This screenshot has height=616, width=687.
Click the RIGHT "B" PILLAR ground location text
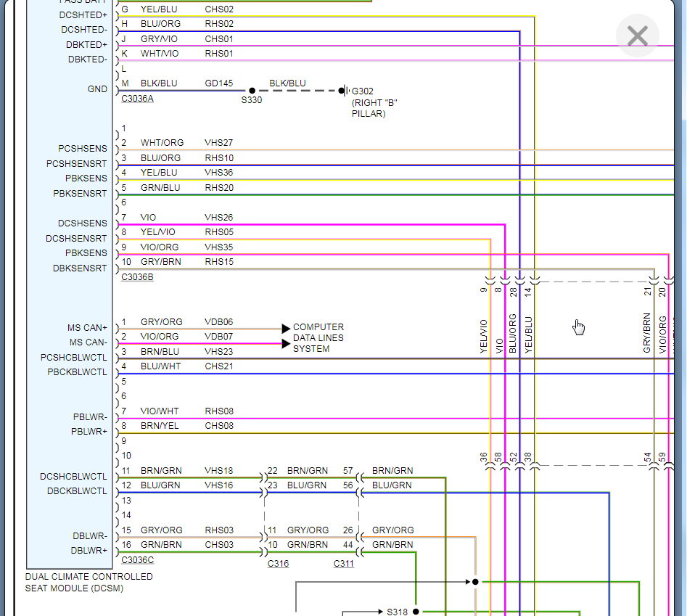click(x=374, y=108)
